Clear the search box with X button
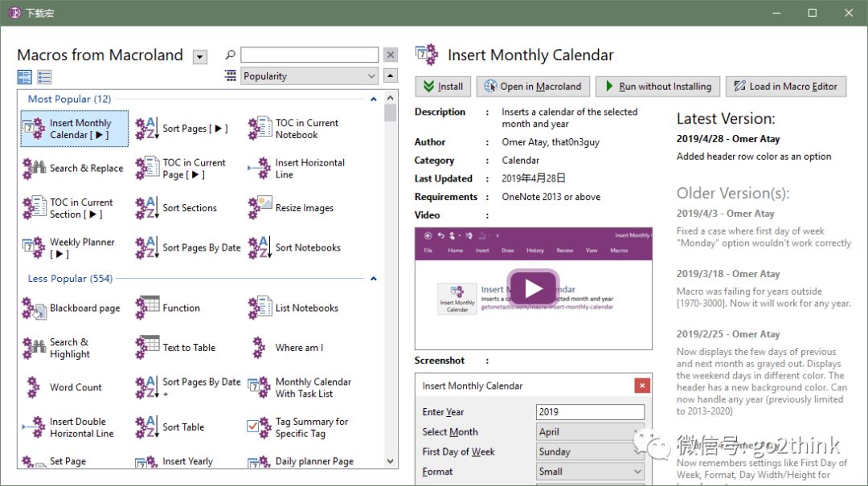 (x=391, y=55)
